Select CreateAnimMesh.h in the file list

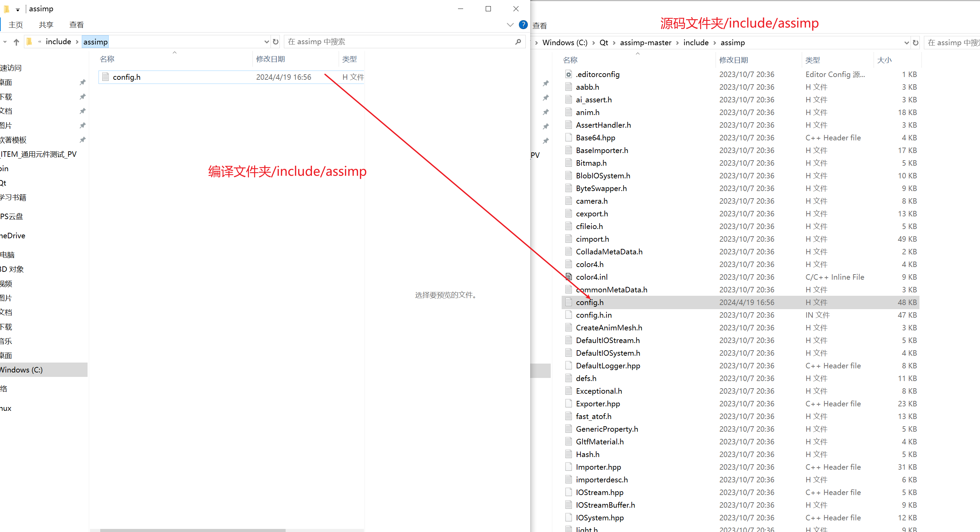coord(740,328)
